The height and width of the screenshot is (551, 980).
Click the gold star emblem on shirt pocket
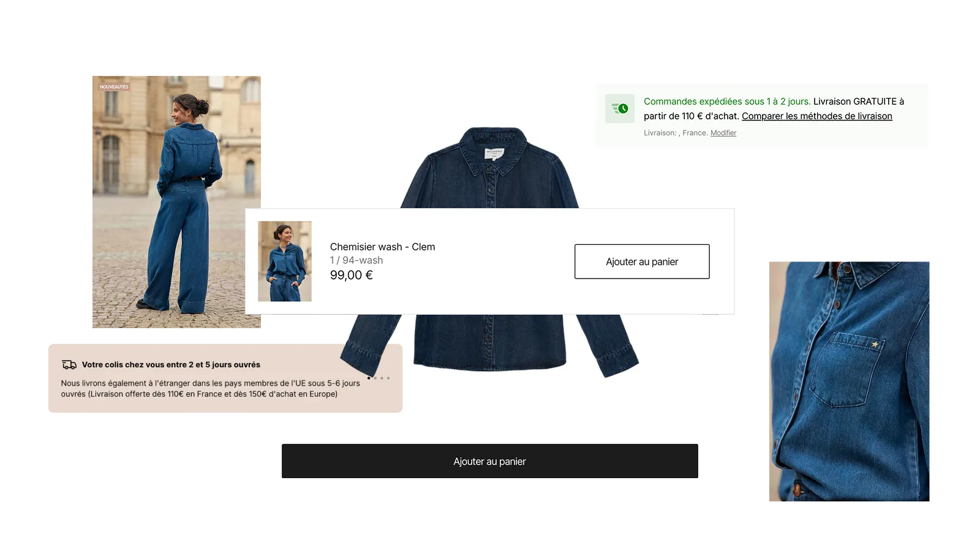click(x=875, y=345)
